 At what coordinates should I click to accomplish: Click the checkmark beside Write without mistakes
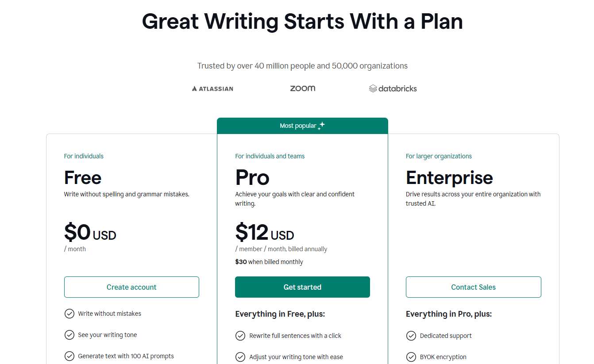(69, 313)
